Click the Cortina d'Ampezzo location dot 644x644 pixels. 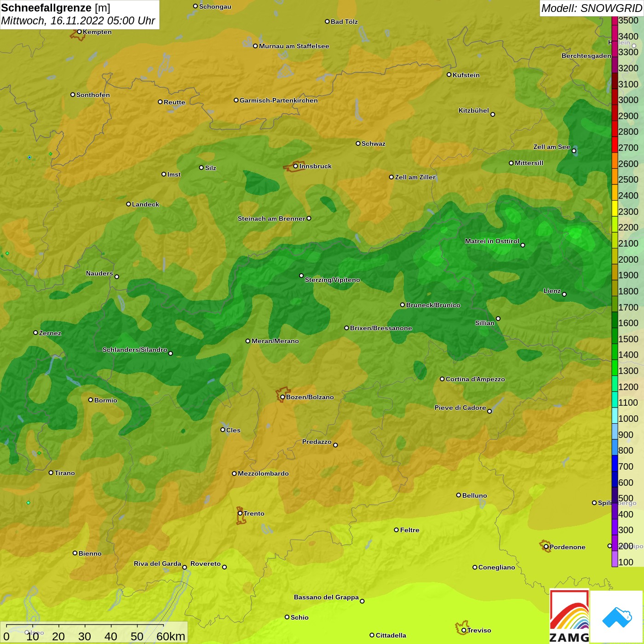442,379
